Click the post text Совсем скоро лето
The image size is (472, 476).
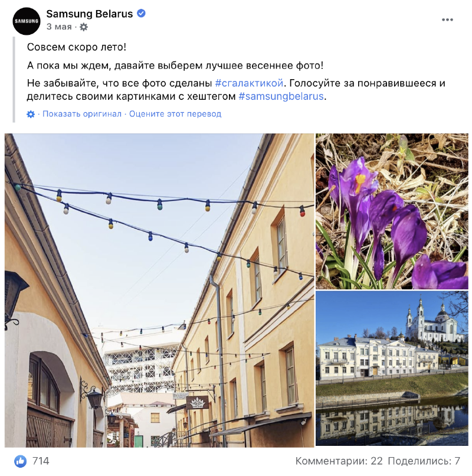pyautogui.click(x=77, y=47)
